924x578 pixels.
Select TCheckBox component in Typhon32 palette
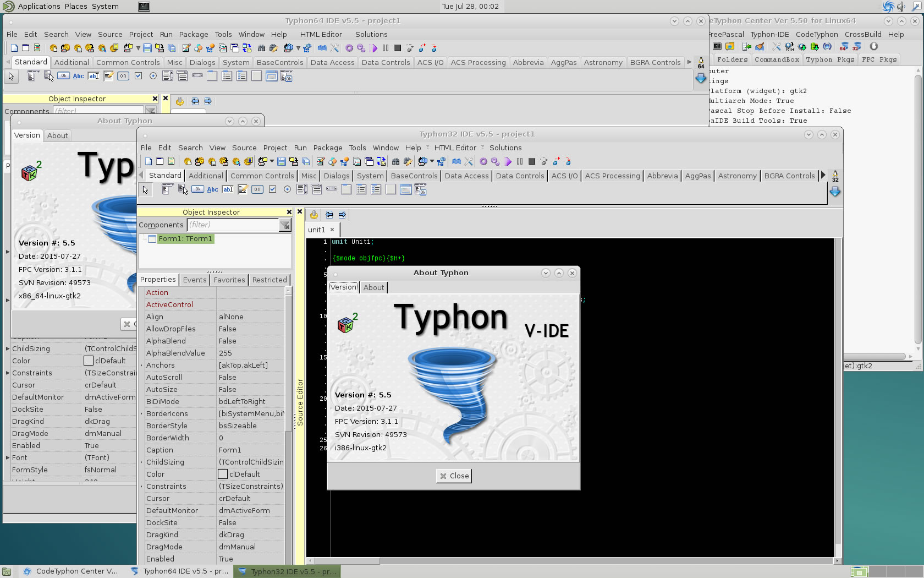pyautogui.click(x=272, y=189)
